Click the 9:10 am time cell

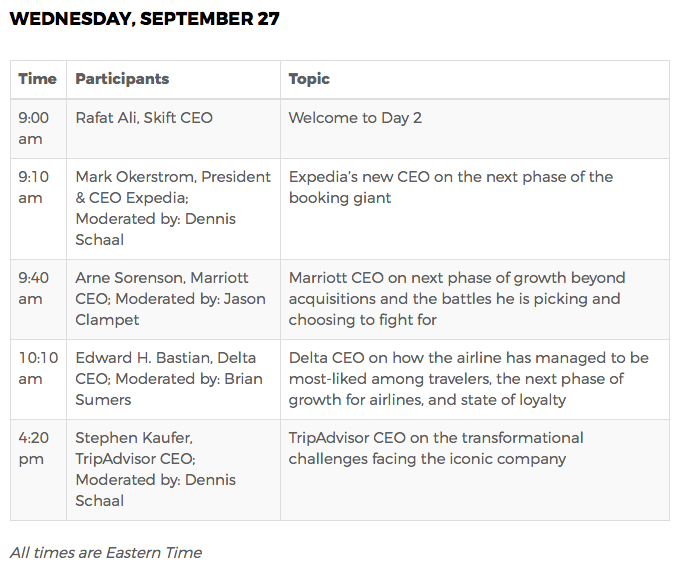38,209
